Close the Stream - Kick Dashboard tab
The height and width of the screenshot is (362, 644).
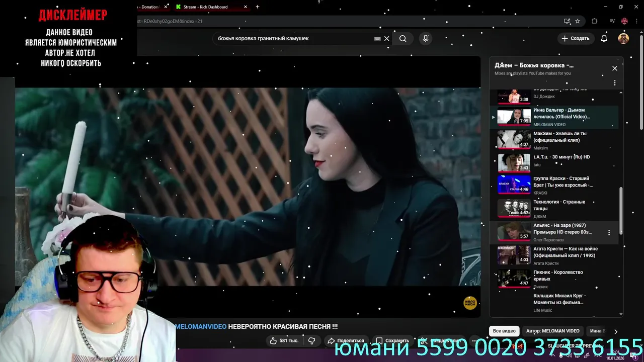click(246, 7)
